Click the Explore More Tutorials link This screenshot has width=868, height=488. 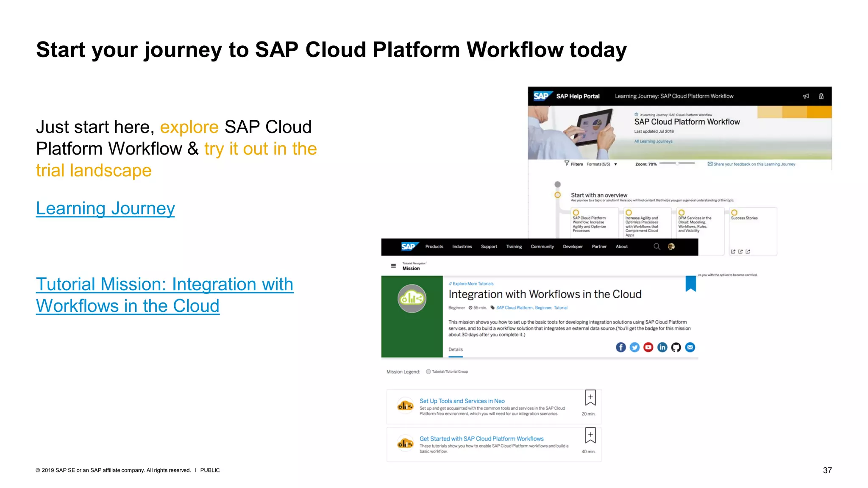(x=471, y=284)
